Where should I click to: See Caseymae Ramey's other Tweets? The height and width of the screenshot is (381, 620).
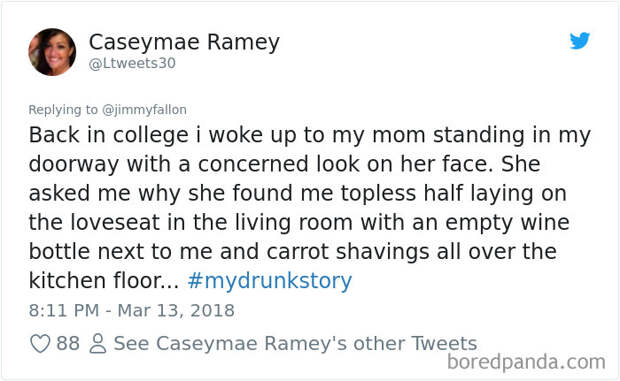coord(295,343)
